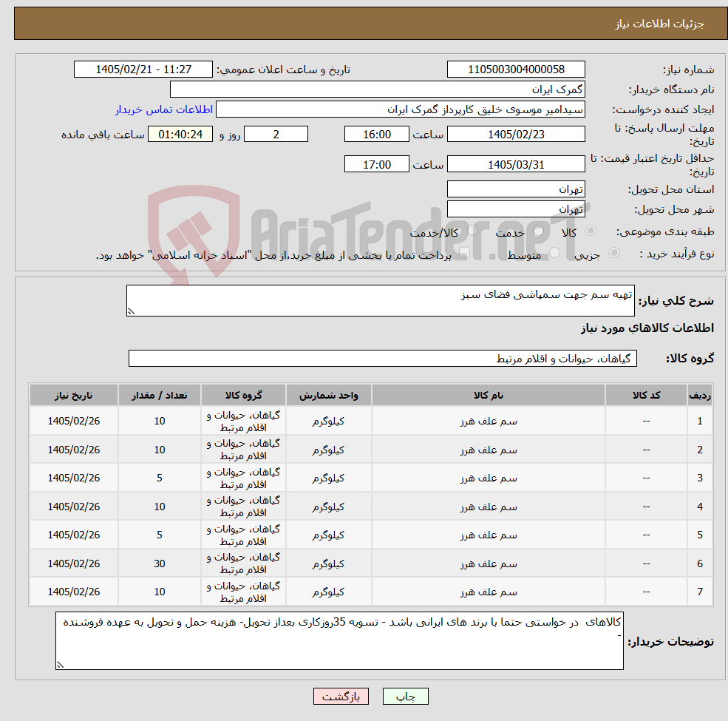Select the کالا/خدمت radio button
This screenshot has width=728, height=721.
pos(472,231)
